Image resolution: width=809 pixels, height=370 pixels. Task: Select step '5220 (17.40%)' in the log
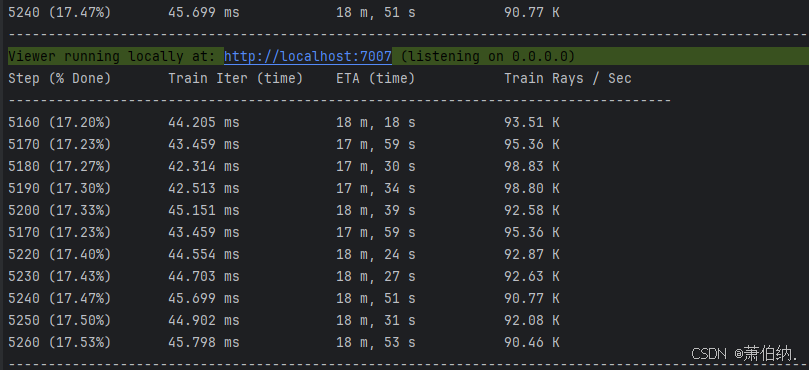(59, 254)
